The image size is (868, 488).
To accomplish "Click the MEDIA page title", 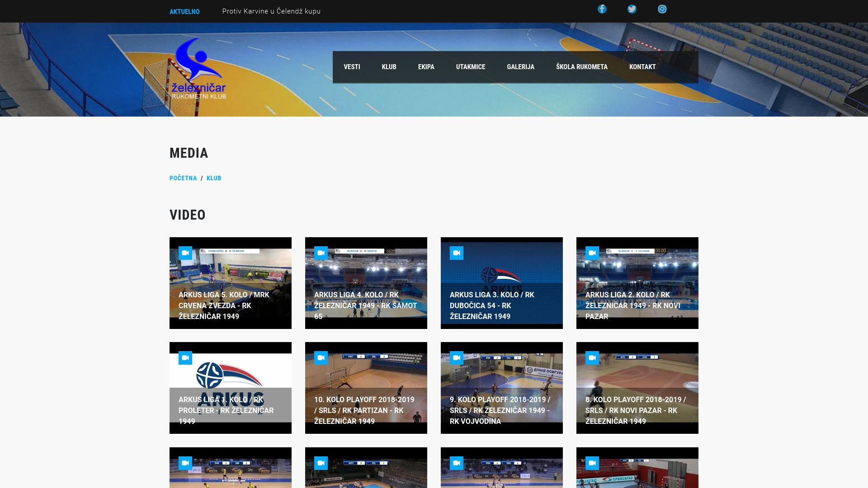I will click(x=189, y=153).
